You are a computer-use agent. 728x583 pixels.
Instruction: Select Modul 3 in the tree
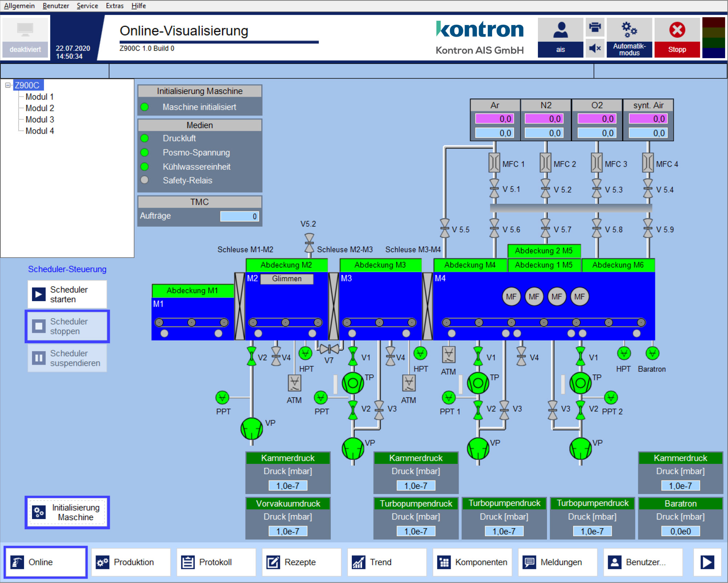click(x=40, y=120)
